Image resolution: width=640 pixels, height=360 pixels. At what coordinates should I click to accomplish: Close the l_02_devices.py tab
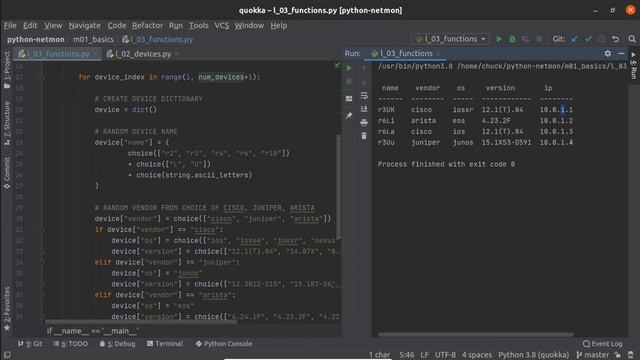click(x=177, y=54)
